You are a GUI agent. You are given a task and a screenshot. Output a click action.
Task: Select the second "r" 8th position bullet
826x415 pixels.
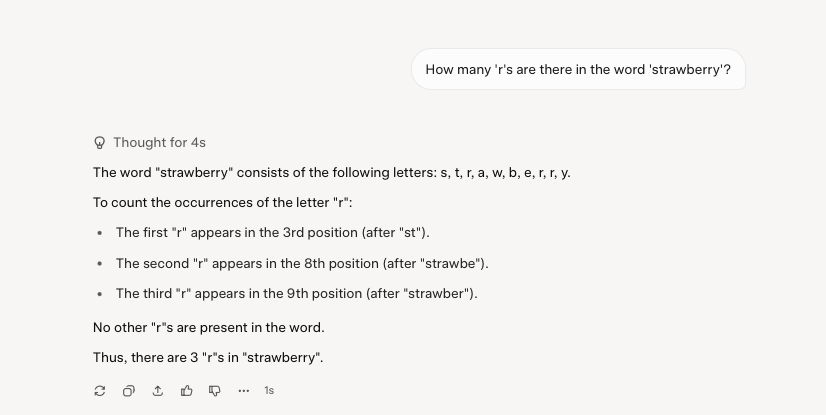point(302,263)
